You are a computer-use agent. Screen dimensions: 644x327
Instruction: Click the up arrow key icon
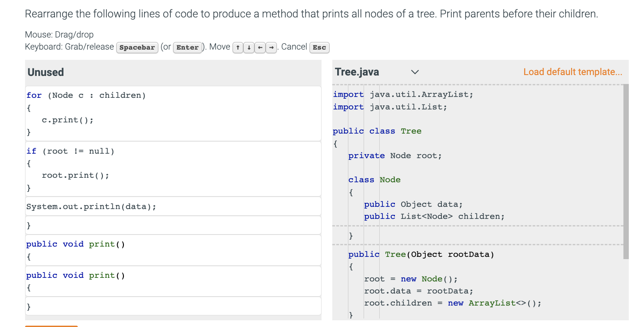click(x=238, y=47)
